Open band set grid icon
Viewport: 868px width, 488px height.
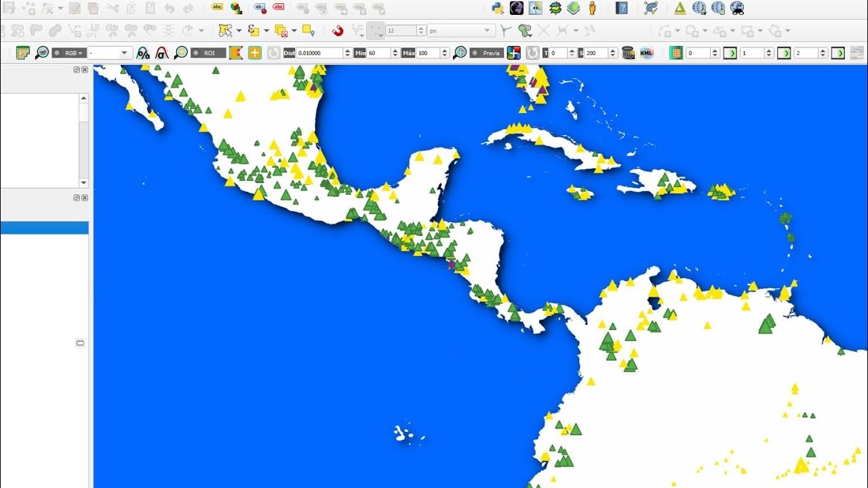[675, 53]
